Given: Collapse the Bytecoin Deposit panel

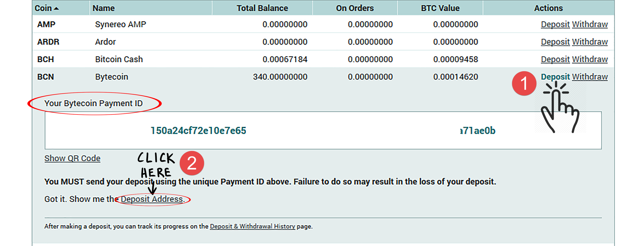Looking at the screenshot, I should pos(555,77).
